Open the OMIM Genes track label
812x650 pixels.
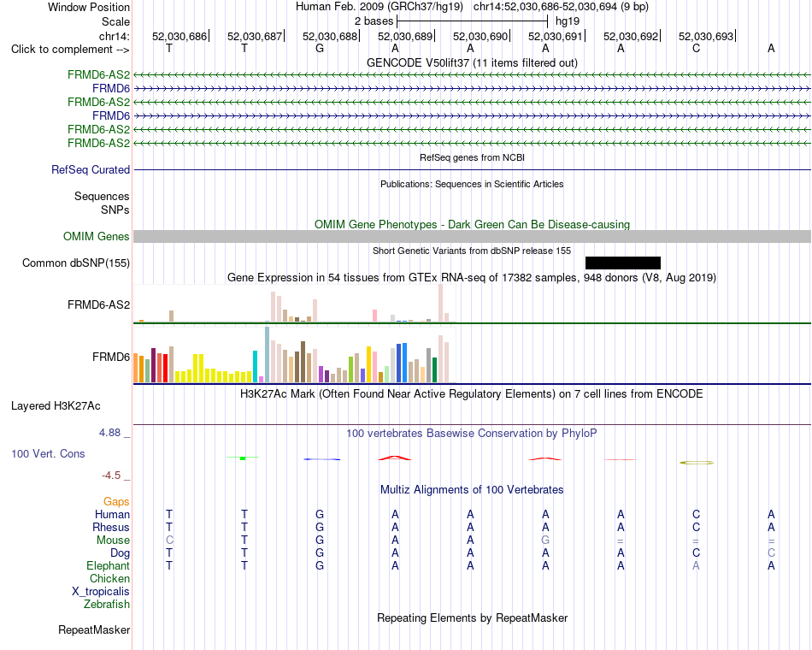tap(96, 236)
